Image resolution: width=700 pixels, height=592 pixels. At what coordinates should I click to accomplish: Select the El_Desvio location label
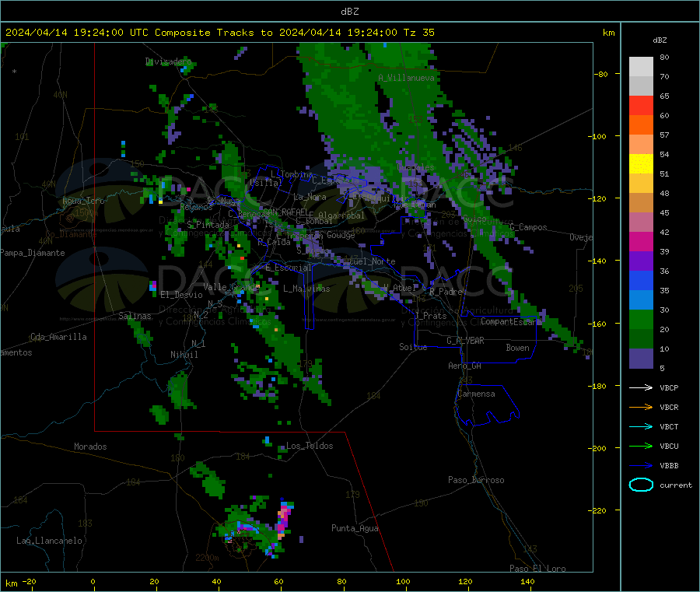tap(181, 295)
